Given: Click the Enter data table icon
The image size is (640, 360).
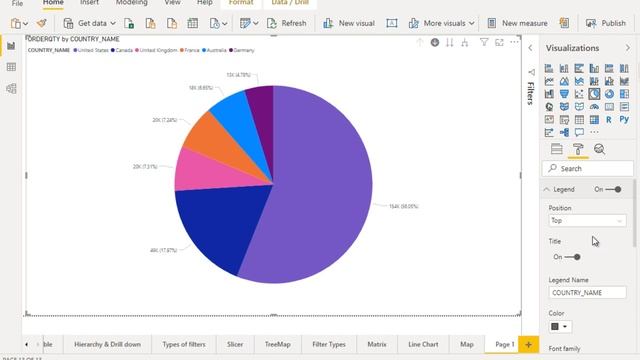Looking at the screenshot, I should [193, 23].
